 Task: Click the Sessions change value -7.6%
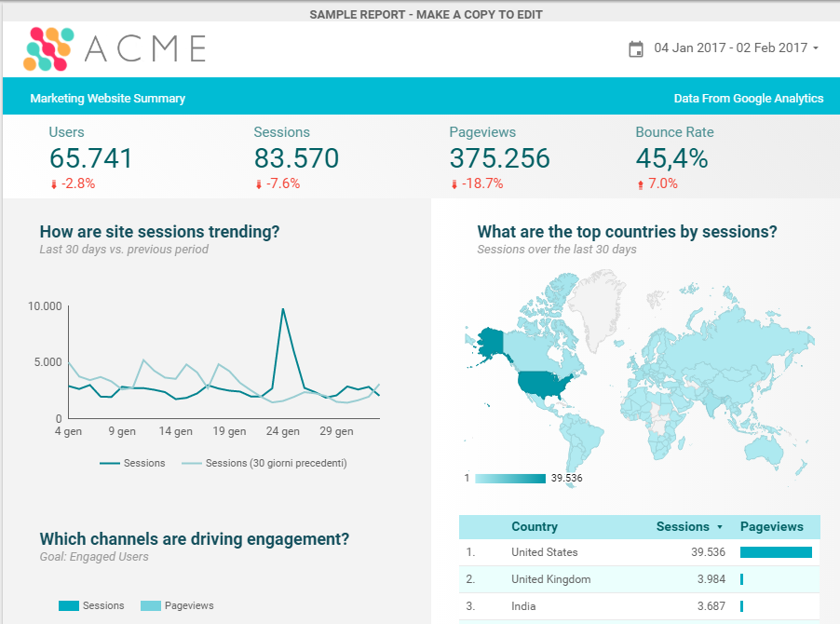point(283,183)
